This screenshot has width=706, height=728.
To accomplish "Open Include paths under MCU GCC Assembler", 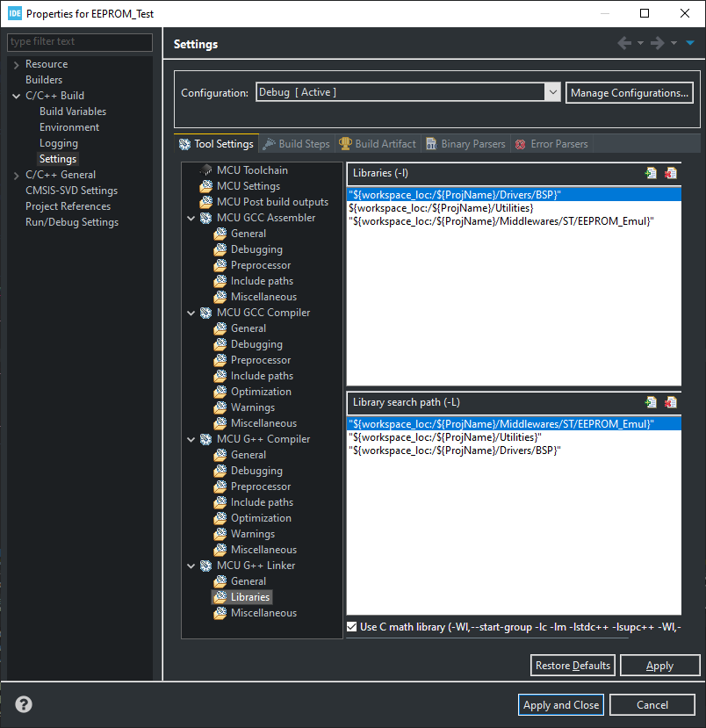I will (x=262, y=281).
